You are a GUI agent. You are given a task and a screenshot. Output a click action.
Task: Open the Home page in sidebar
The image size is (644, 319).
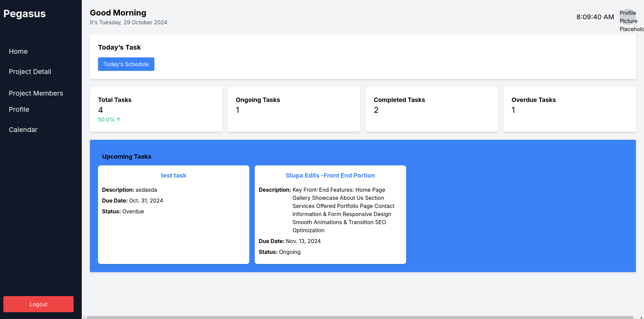(x=18, y=51)
